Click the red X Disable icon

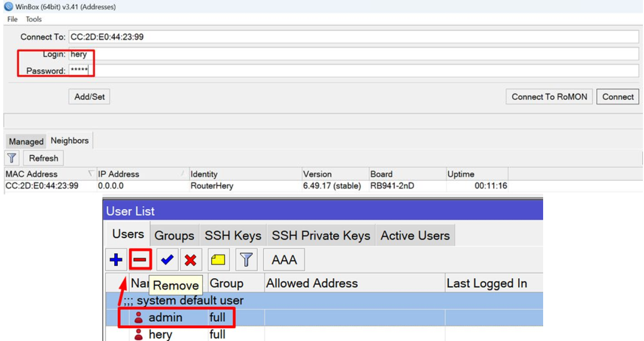coord(191,260)
